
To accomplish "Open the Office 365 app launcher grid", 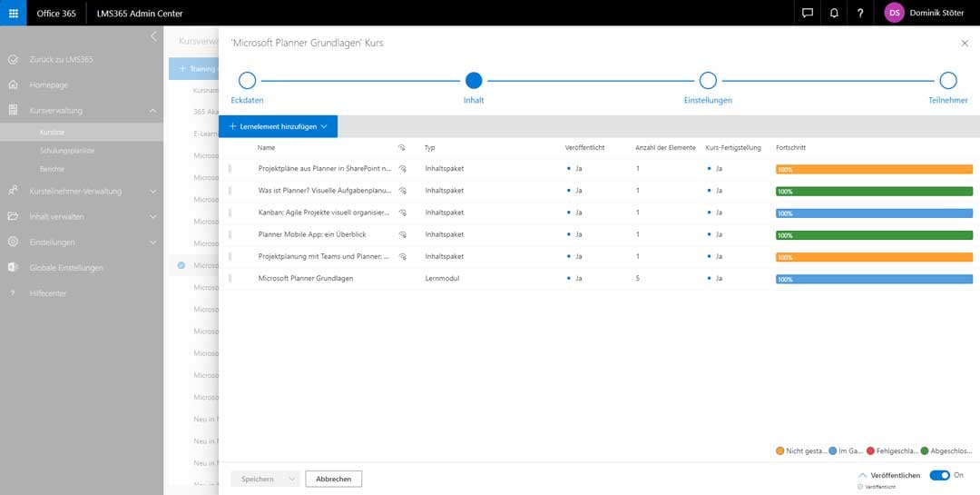I will (x=13, y=13).
